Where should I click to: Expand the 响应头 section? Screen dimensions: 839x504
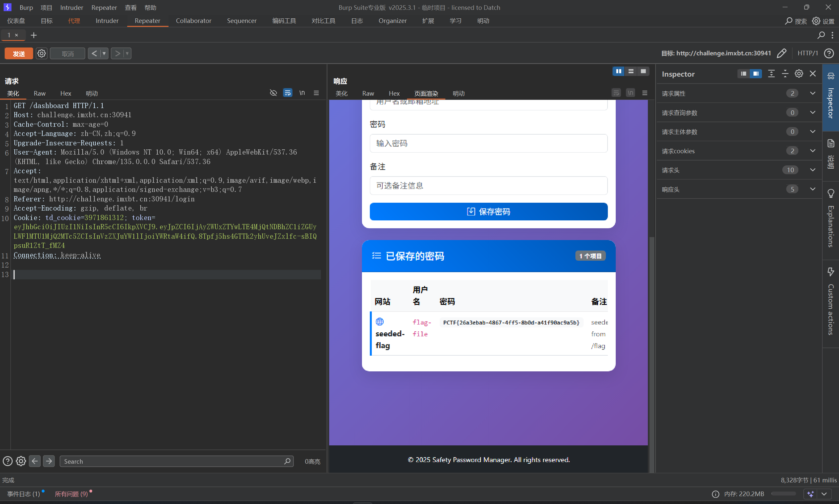(812, 189)
